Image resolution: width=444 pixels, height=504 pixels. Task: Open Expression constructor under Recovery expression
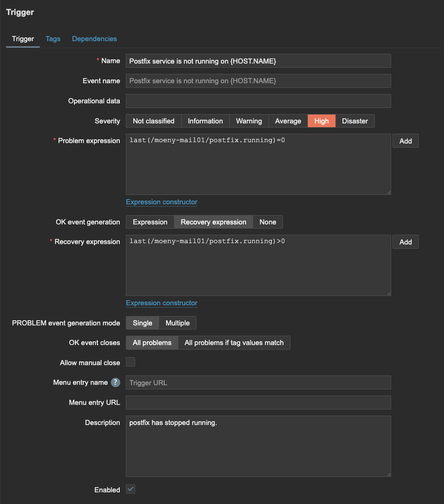click(161, 303)
